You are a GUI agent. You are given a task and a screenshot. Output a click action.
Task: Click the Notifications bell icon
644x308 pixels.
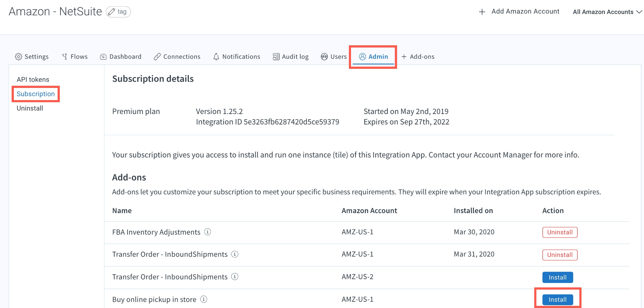[216, 57]
